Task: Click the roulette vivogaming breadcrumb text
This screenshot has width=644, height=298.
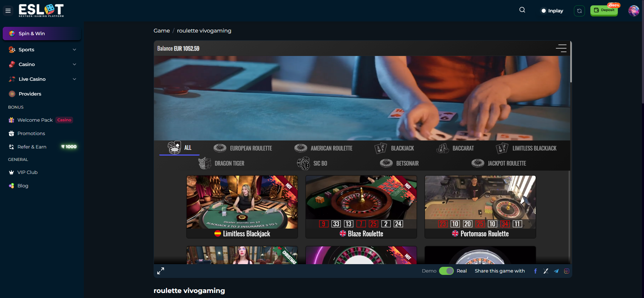Action: [204, 31]
